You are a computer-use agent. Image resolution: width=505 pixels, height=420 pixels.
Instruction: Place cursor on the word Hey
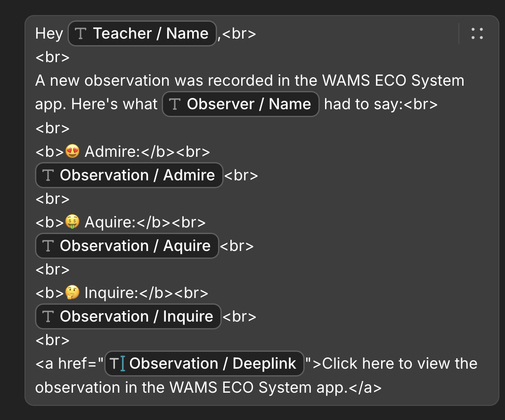point(49,33)
